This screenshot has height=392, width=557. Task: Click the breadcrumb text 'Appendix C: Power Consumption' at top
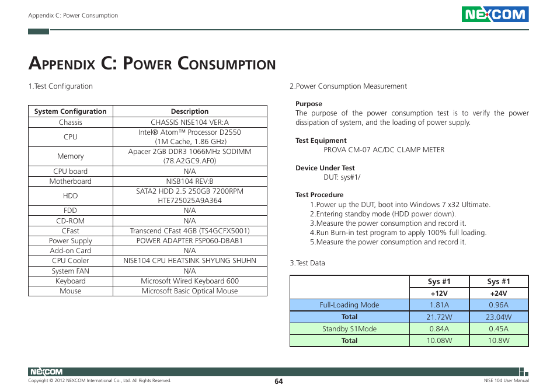[73, 15]
